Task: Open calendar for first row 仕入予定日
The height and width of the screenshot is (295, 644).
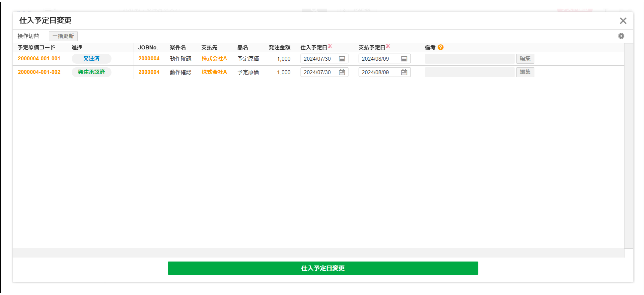Action: click(x=342, y=59)
